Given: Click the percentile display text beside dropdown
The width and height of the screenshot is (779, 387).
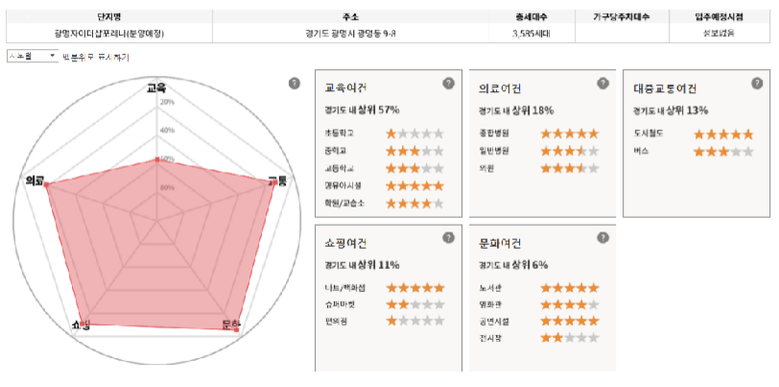Looking at the screenshot, I should point(95,57).
